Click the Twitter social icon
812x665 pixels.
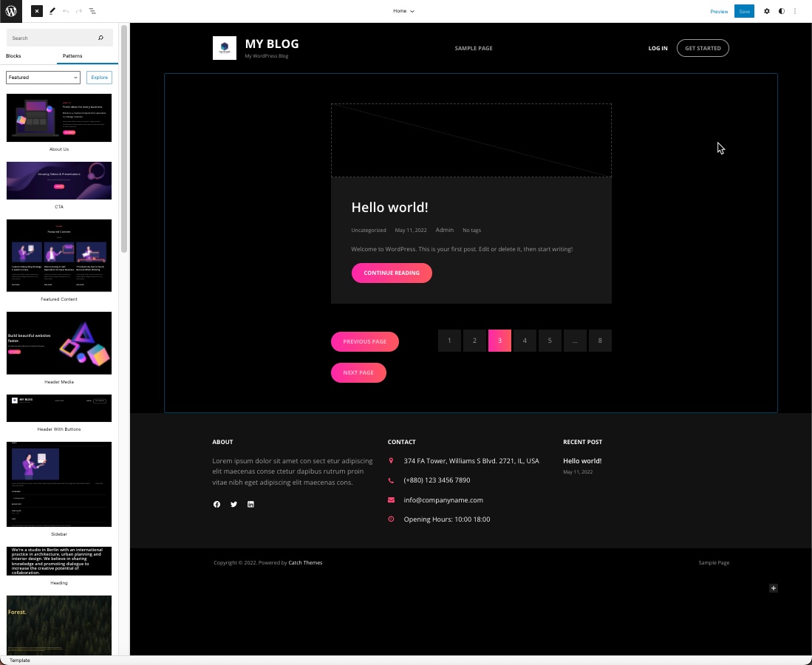pyautogui.click(x=233, y=505)
